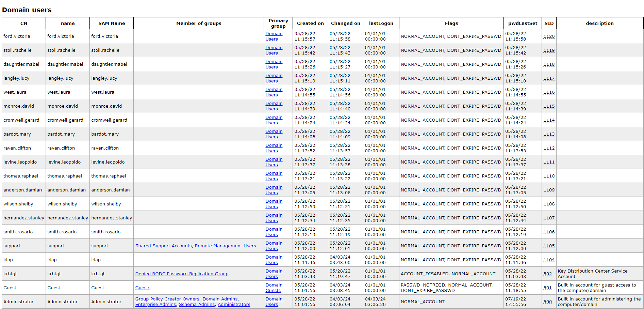Screen dimensions: 644x309
Task: Open Group Policy Creator Owners link
Action: point(167,299)
